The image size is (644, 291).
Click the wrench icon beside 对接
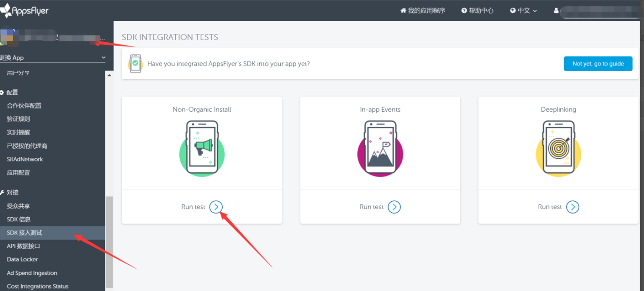tap(2, 192)
